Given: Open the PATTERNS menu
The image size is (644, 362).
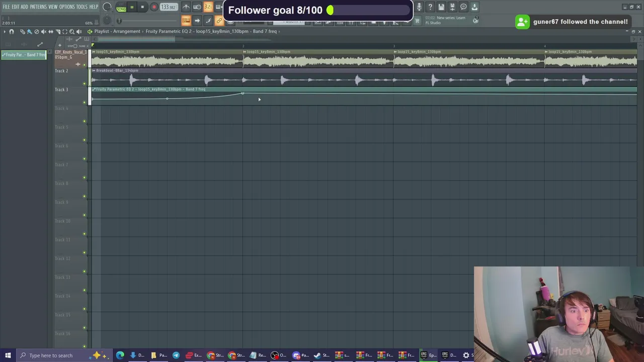Looking at the screenshot, I should (x=38, y=7).
